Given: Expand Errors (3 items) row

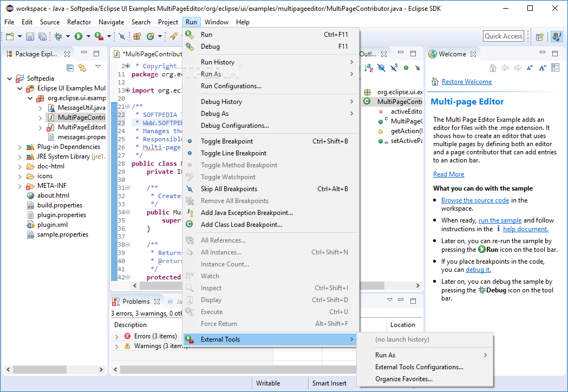Looking at the screenshot, I should tap(116, 337).
